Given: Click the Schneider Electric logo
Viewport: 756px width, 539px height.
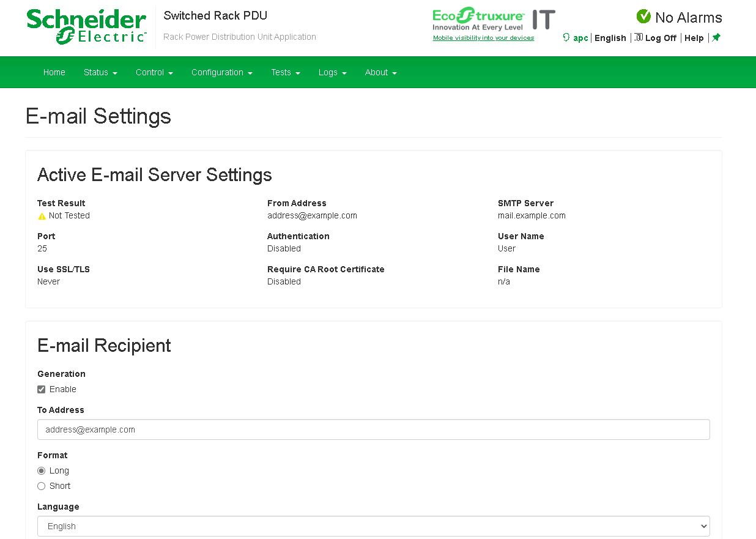Looking at the screenshot, I should click(x=86, y=27).
